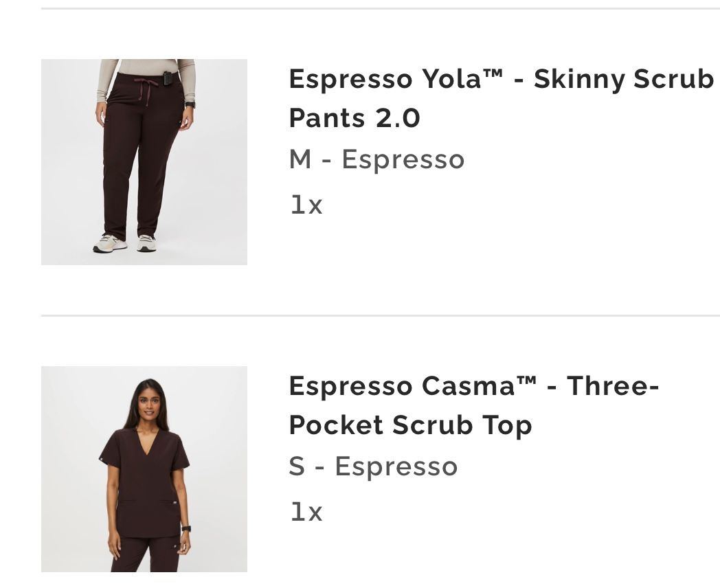The width and height of the screenshot is (720, 588).
Task: Click the 1x quantity under the scrub top
Action: pyautogui.click(x=306, y=512)
